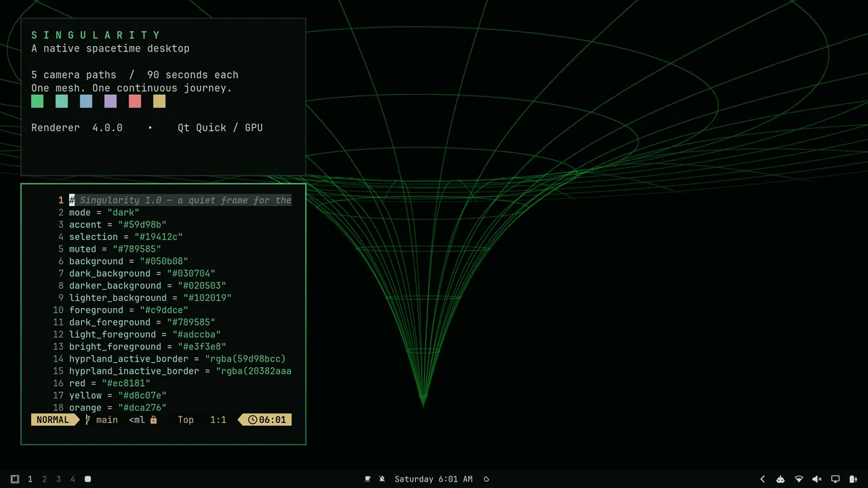The height and width of the screenshot is (488, 868).
Task: Click the muted = "#789585" line
Action: click(x=115, y=249)
